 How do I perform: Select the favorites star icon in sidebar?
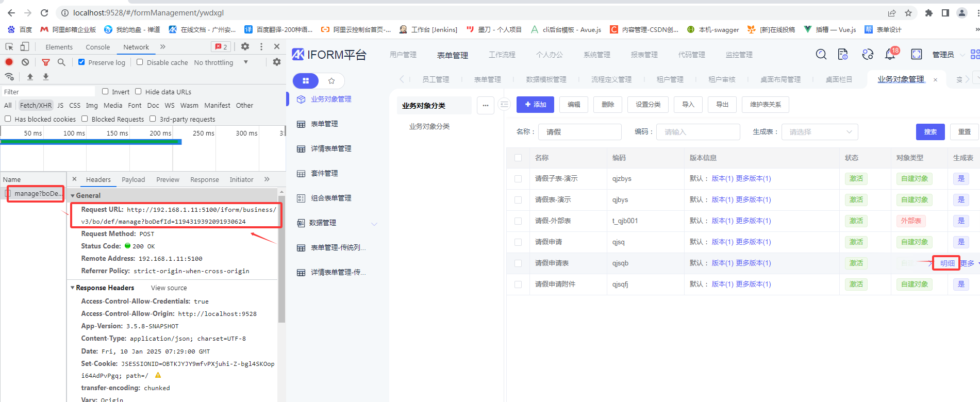click(331, 81)
